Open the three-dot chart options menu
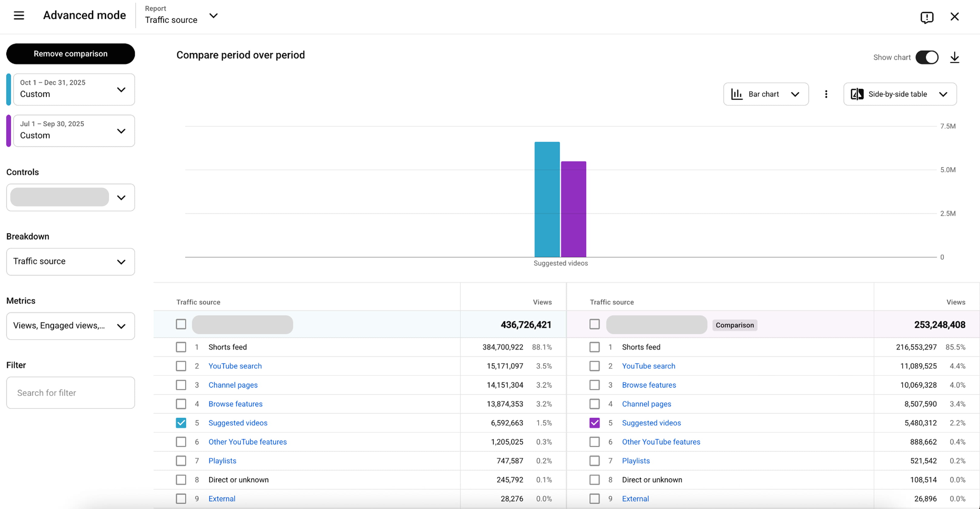Image resolution: width=980 pixels, height=509 pixels. coord(826,94)
